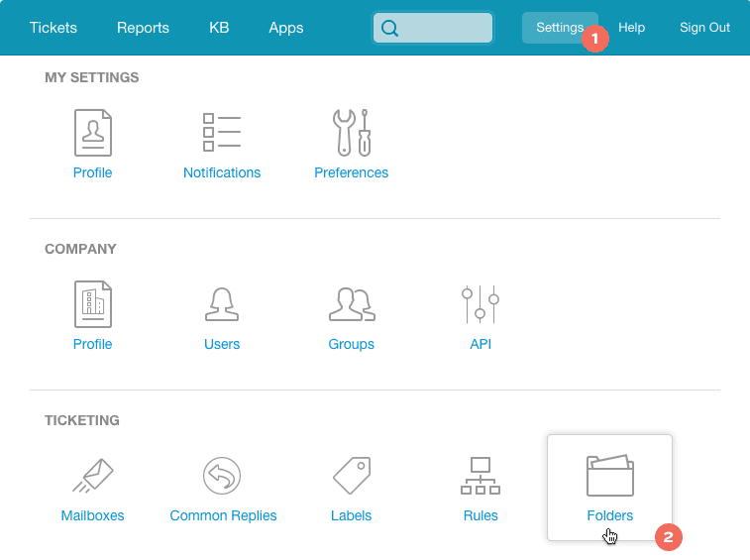Open the Company Profile building icon
This screenshot has height=560, width=750.
coord(93,304)
